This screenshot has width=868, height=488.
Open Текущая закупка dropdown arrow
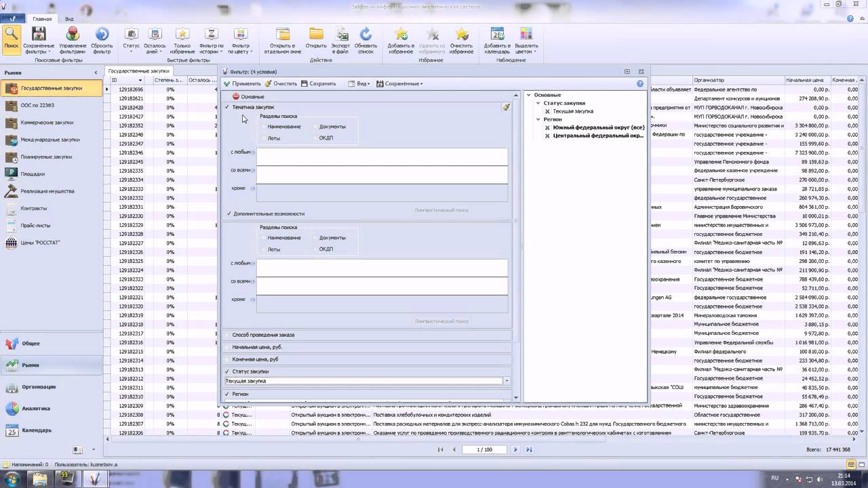(x=506, y=381)
